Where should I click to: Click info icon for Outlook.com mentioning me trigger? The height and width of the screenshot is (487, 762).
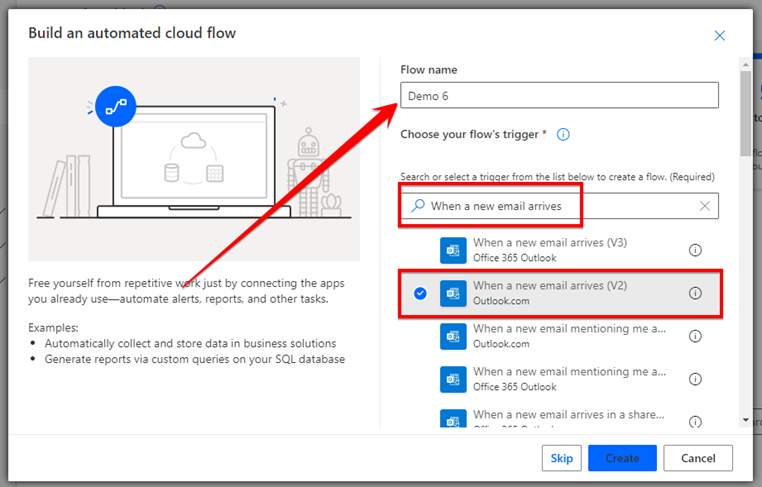point(695,336)
